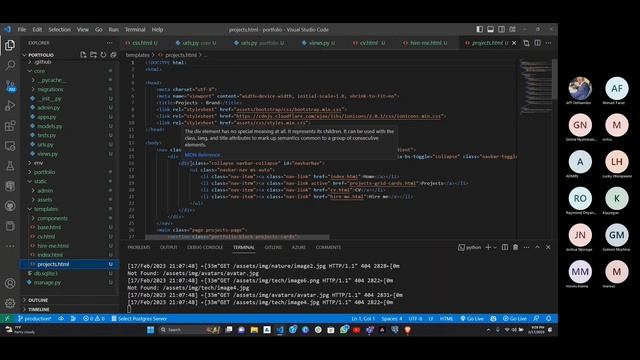
Task: Open the Testing flask view
Action: click(10, 166)
